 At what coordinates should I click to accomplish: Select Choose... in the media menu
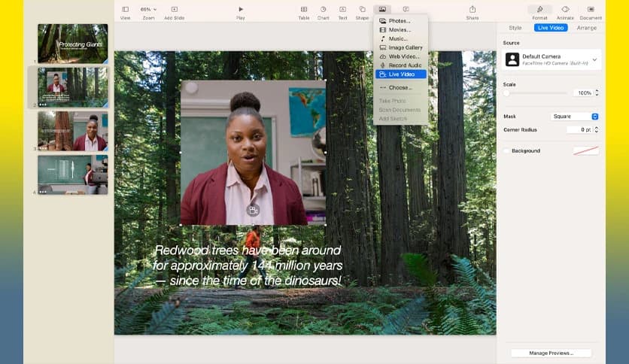point(400,87)
